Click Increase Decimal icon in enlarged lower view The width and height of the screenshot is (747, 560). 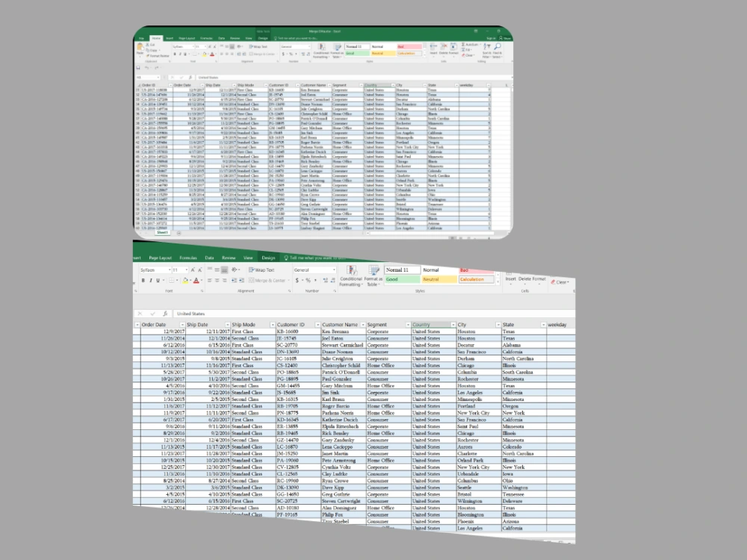326,281
